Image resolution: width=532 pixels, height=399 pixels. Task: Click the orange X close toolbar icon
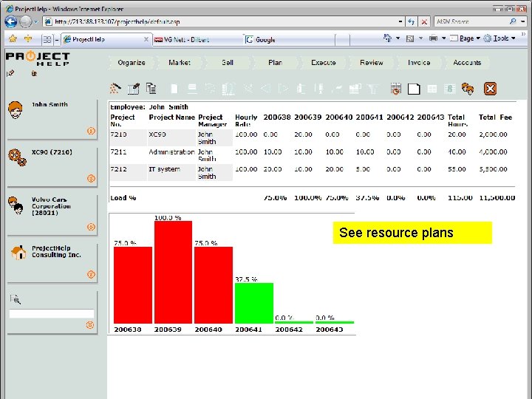[x=491, y=89]
